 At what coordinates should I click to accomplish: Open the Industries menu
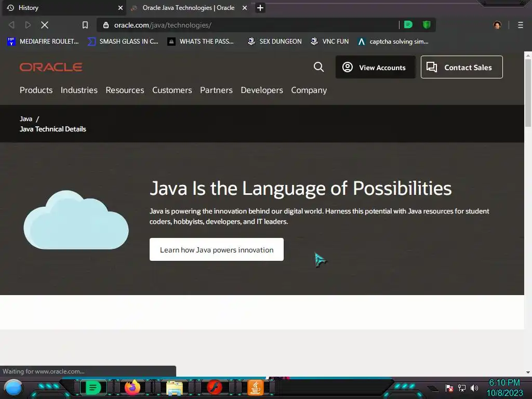79,90
